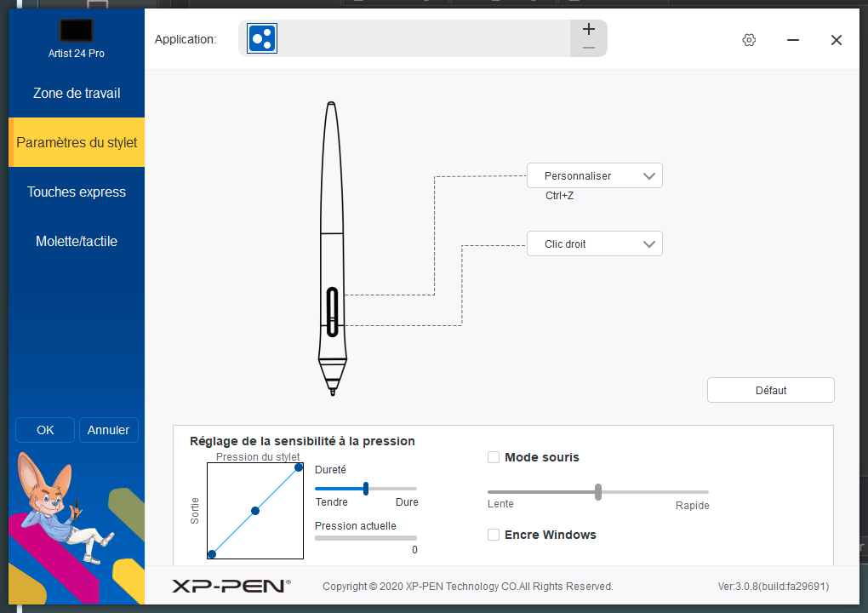Click the minus icon to remove an application
868x613 pixels.
pyautogui.click(x=588, y=48)
